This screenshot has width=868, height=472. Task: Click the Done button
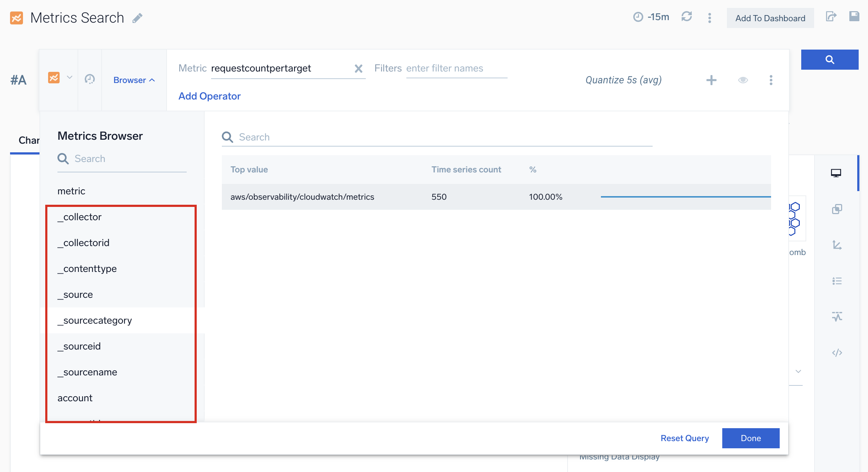pyautogui.click(x=750, y=438)
